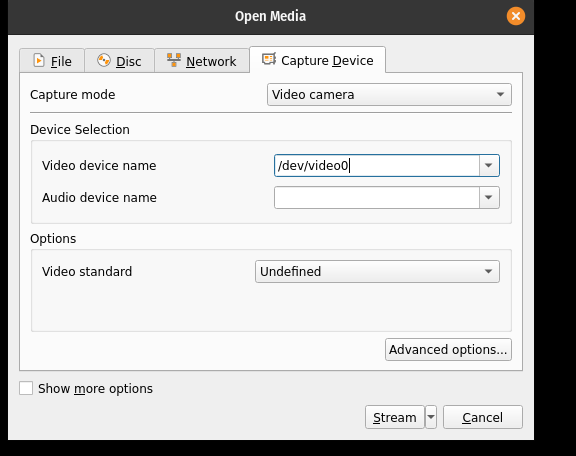Click the Network tab icon

click(173, 60)
